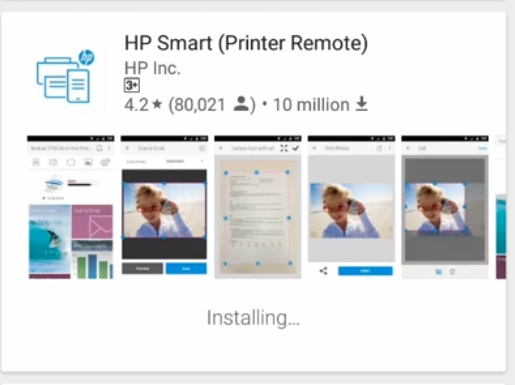Select the 4.2 star rating text
This screenshot has width=515, height=385.
143,105
